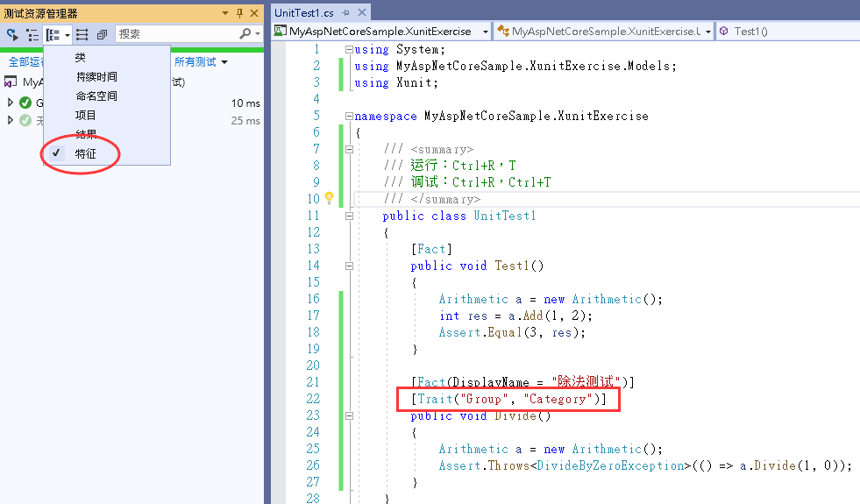Close the Test Explorer panel
The width and height of the screenshot is (860, 504).
tap(254, 13)
